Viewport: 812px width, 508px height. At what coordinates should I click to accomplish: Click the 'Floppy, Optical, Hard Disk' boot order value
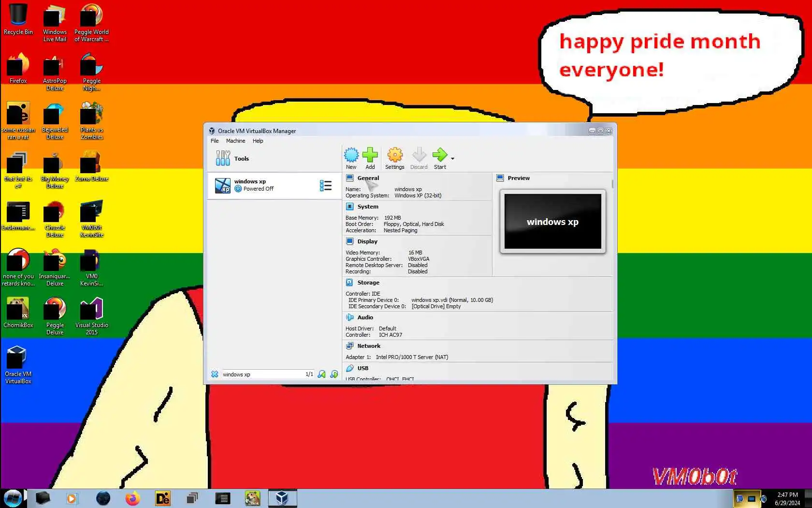[x=414, y=224]
